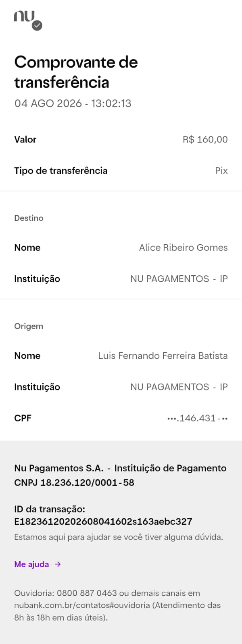242x644 pixels.
Task: Click the Pix transfer type value
Action: (221, 171)
